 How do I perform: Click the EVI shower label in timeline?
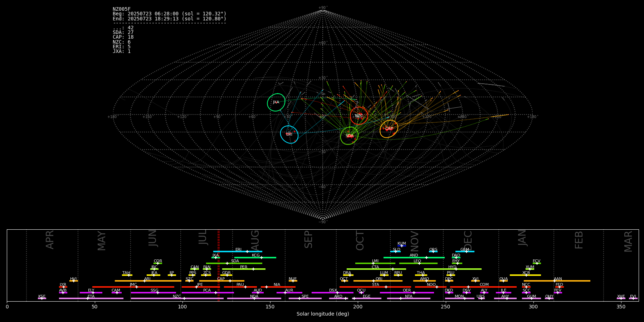coord(633,296)
